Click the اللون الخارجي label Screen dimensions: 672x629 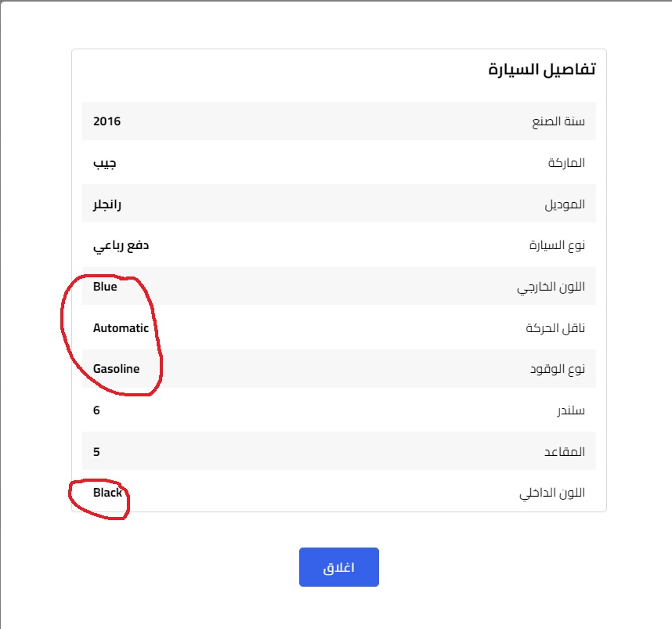(551, 287)
